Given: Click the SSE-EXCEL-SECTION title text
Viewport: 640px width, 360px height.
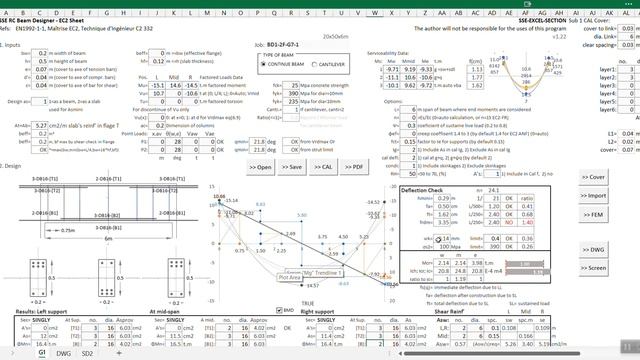Looking at the screenshot, I should tap(542, 20).
